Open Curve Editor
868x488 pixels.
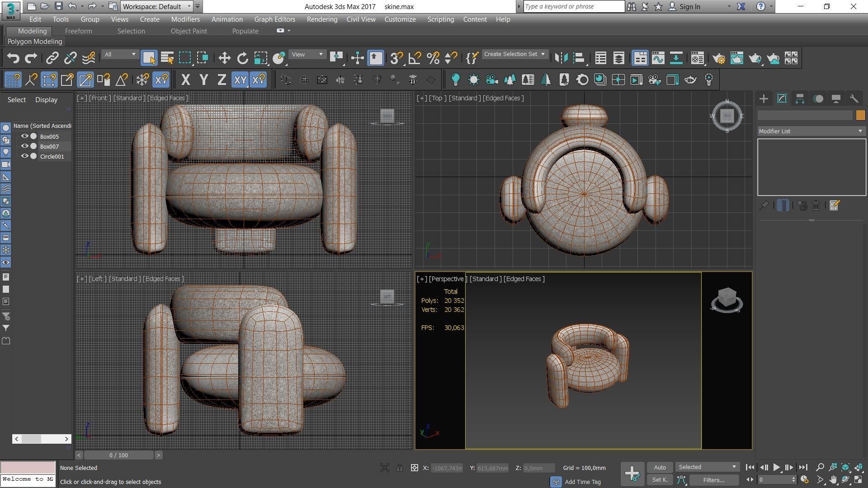pos(658,58)
